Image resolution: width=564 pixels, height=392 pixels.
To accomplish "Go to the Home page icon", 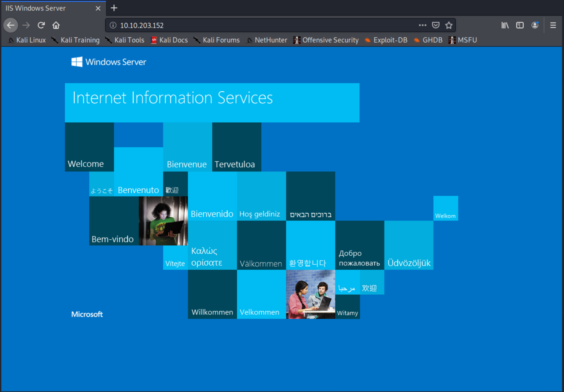I will click(x=56, y=25).
